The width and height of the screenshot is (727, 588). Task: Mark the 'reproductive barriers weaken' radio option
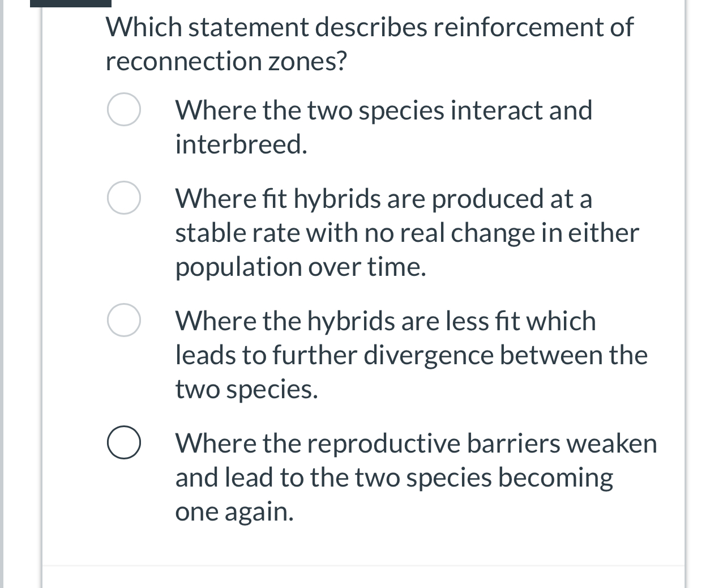click(x=124, y=443)
